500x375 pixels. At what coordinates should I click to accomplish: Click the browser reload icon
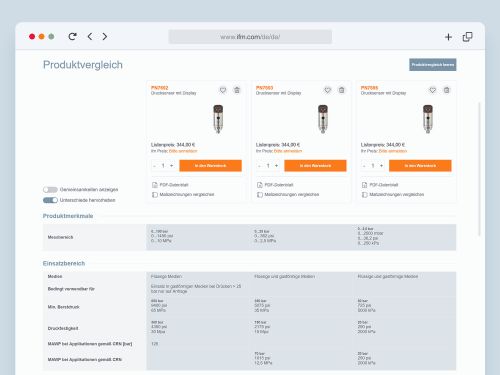(x=72, y=36)
